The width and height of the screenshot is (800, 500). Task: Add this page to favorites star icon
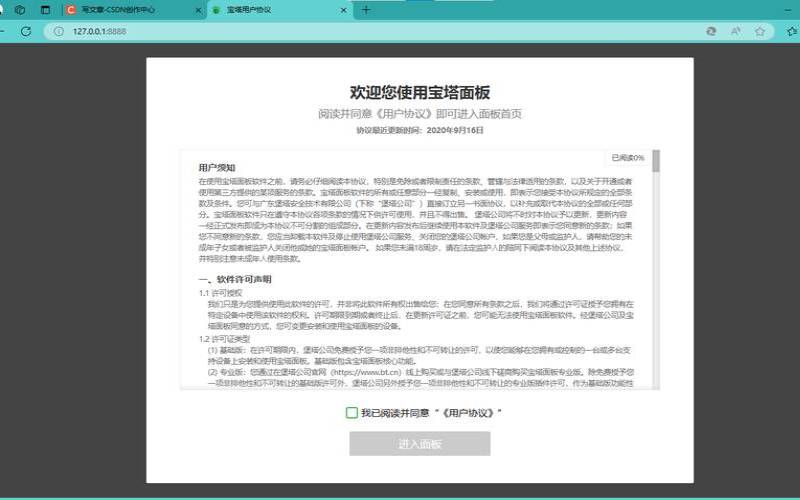click(760, 31)
